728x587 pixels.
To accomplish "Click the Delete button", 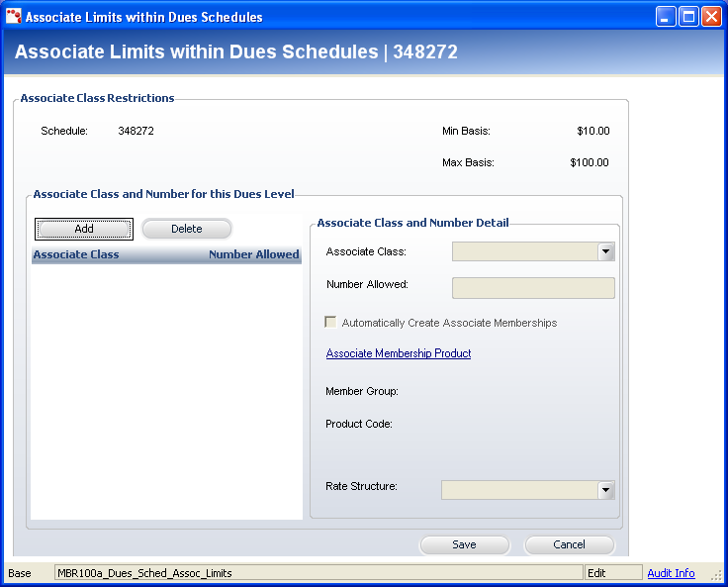I will coord(187,229).
